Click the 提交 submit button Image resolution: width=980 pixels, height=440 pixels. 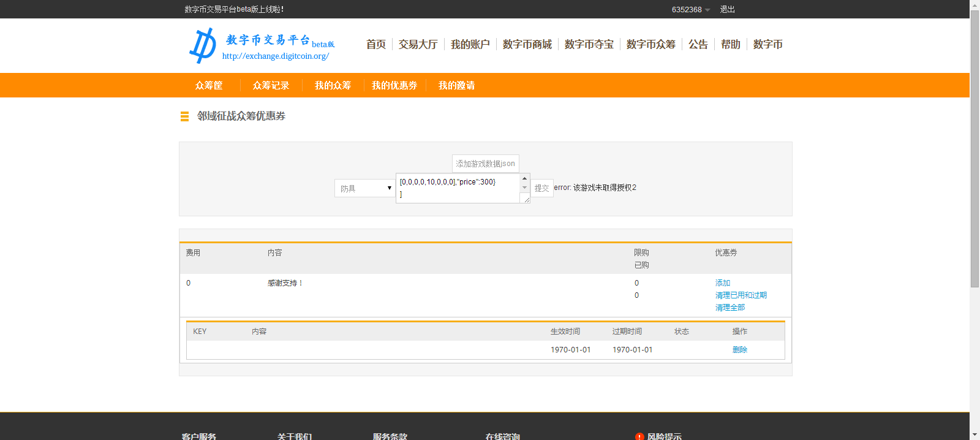point(541,188)
